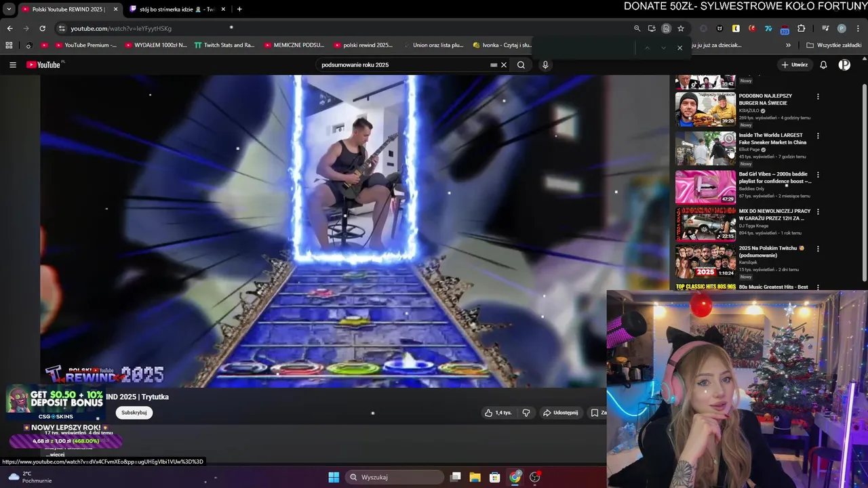Open File Explorer from taskbar
This screenshot has width=868, height=488.
click(475, 477)
